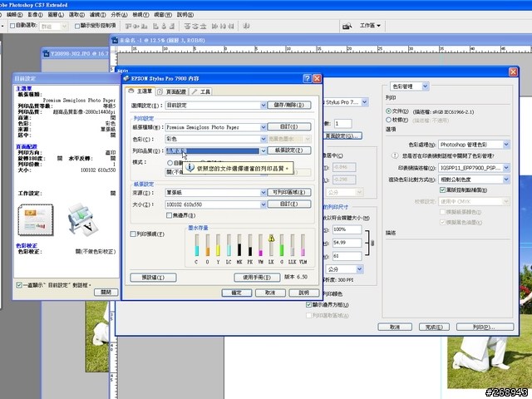The image size is (532, 399).
Task: Click the Distribute top edges icon
Action: tap(187, 26)
